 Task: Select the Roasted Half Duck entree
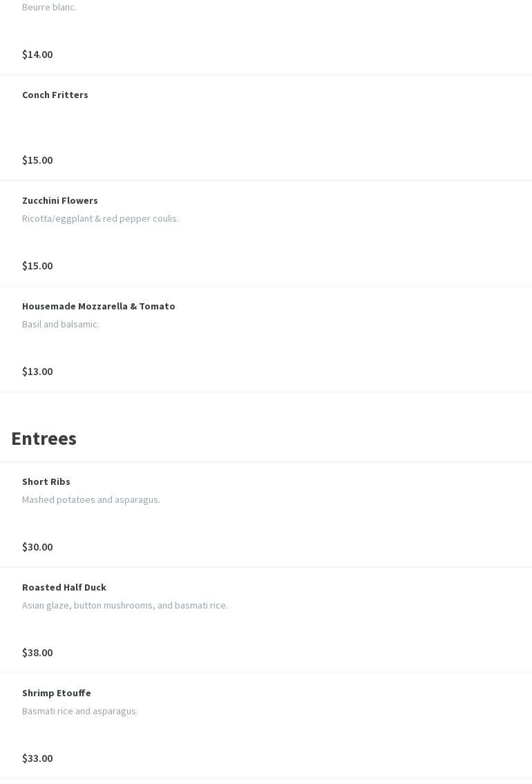coord(64,587)
